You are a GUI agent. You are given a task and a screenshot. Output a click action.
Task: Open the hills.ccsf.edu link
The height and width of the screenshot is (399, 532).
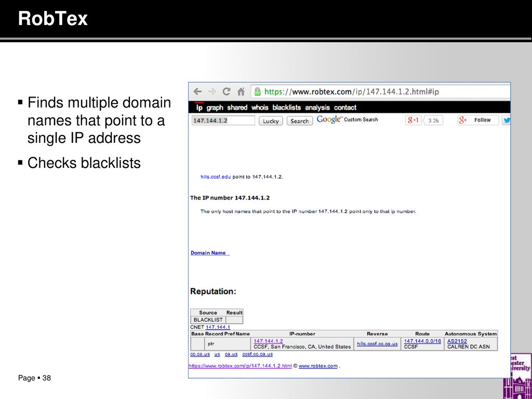216,177
